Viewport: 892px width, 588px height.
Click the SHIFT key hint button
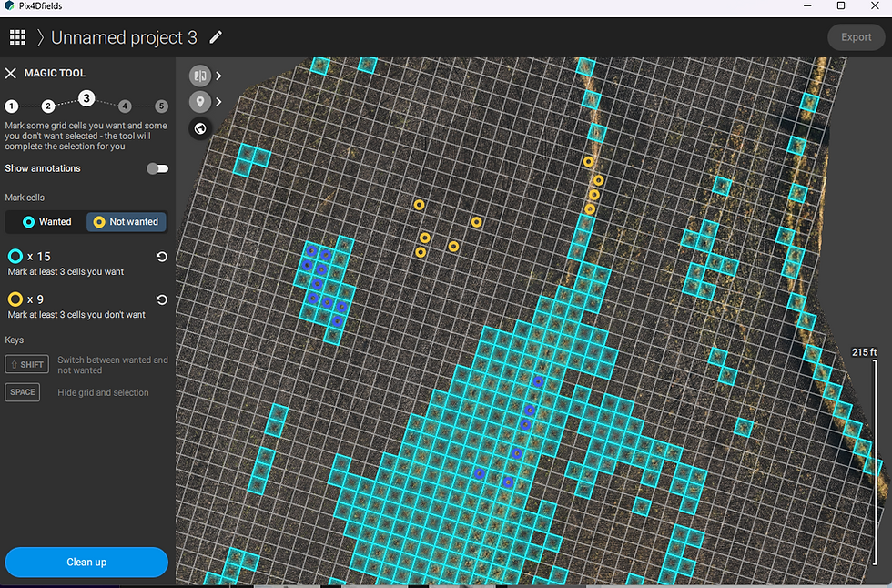tap(26, 364)
